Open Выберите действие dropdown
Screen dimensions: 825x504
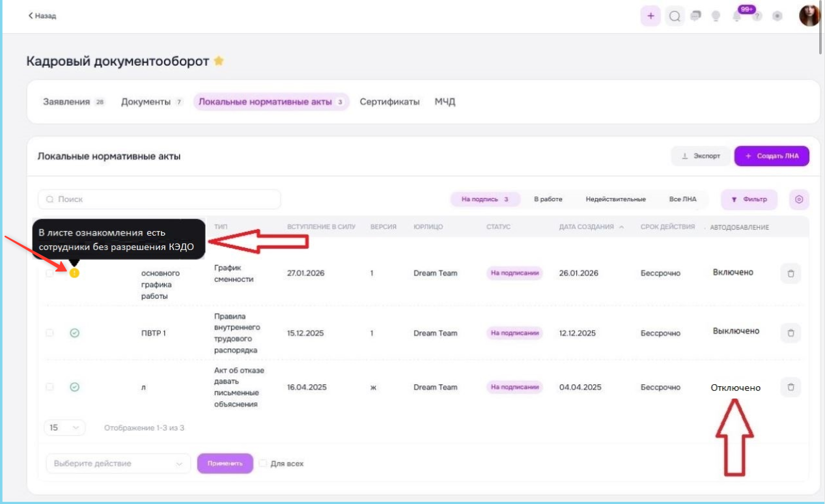[x=119, y=464]
